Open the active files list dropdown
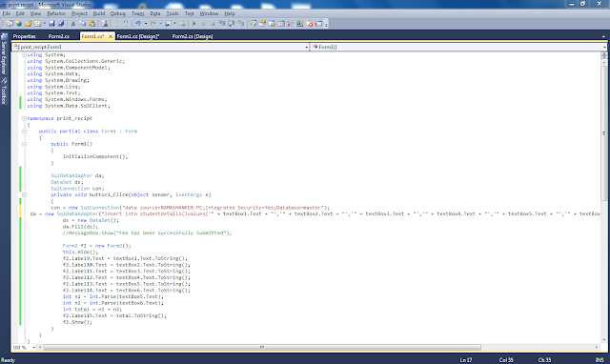The image size is (610, 364). point(603,36)
